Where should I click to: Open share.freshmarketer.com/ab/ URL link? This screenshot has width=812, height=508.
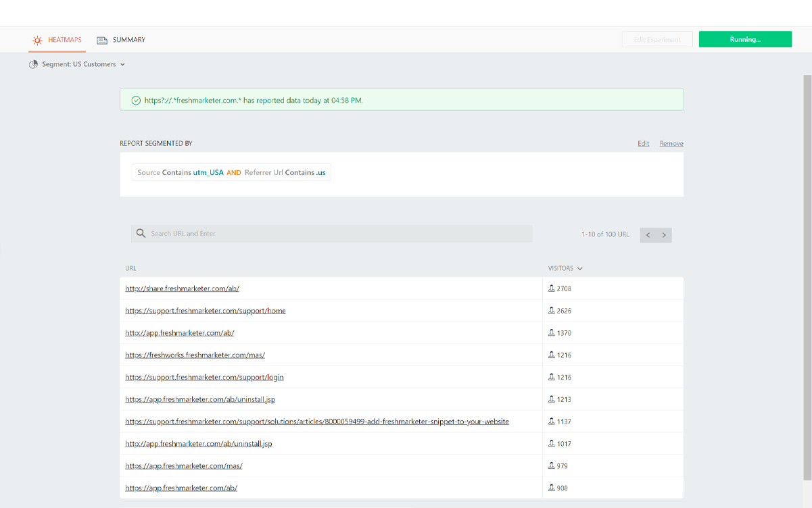tap(182, 288)
